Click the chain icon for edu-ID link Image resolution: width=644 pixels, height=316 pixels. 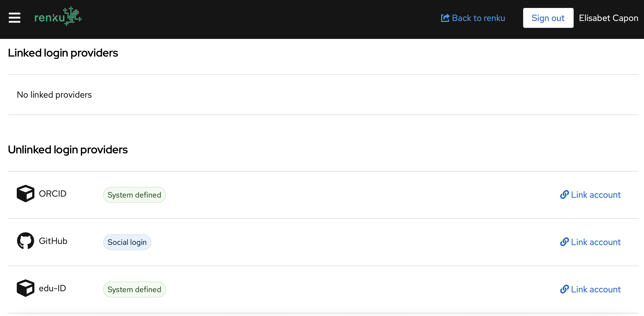[565, 289]
